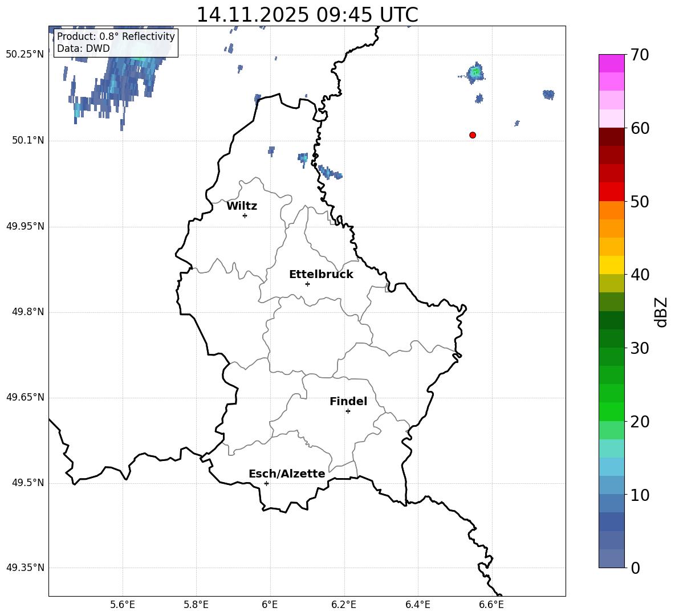
Task: Click the 40 colorbar tick label
Action: point(639,275)
